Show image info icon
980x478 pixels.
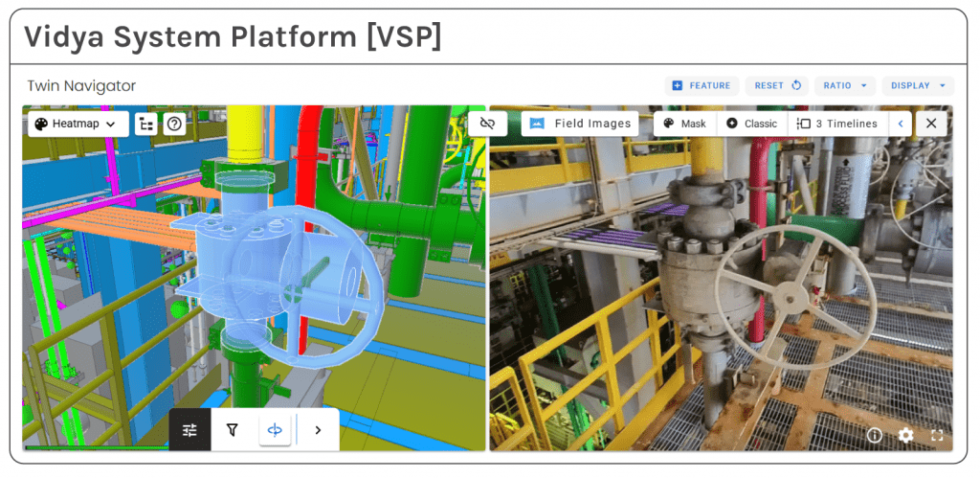tap(875, 436)
